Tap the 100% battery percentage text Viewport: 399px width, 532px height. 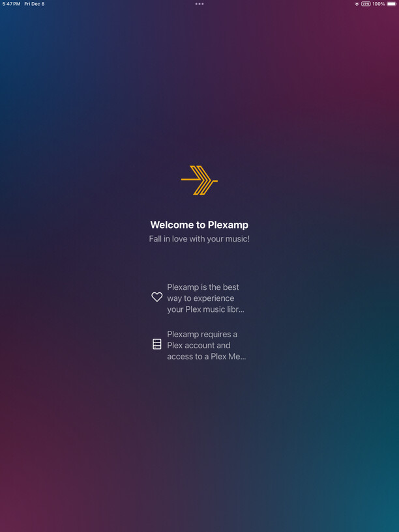coord(379,4)
